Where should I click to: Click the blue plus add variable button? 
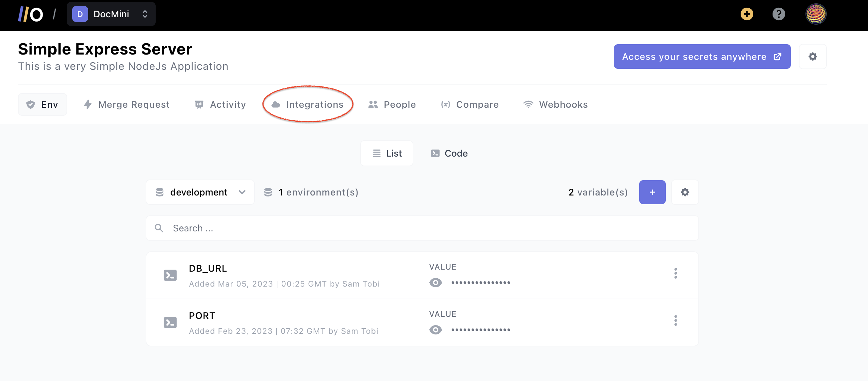coord(652,192)
